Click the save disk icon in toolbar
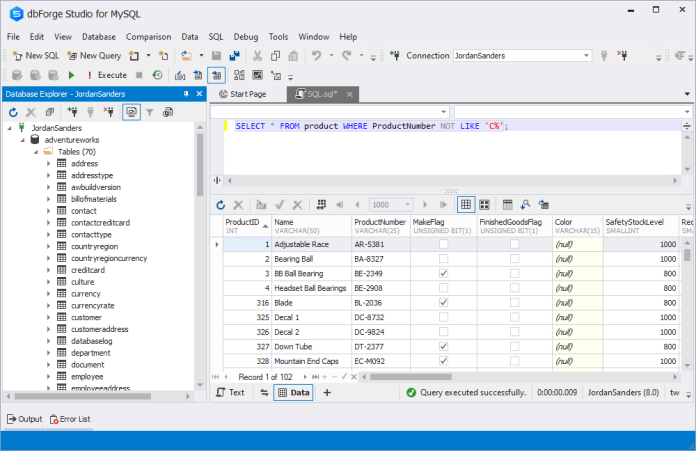 215,56
